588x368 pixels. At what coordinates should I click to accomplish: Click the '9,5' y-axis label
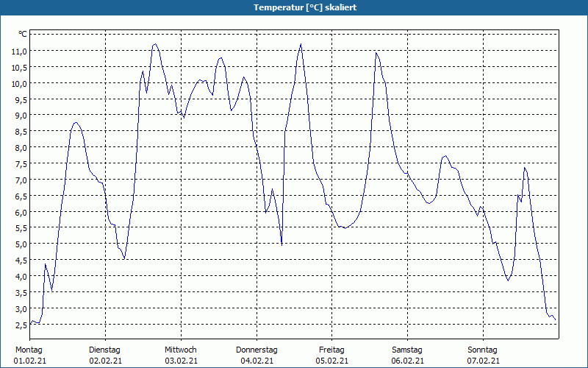coord(21,100)
